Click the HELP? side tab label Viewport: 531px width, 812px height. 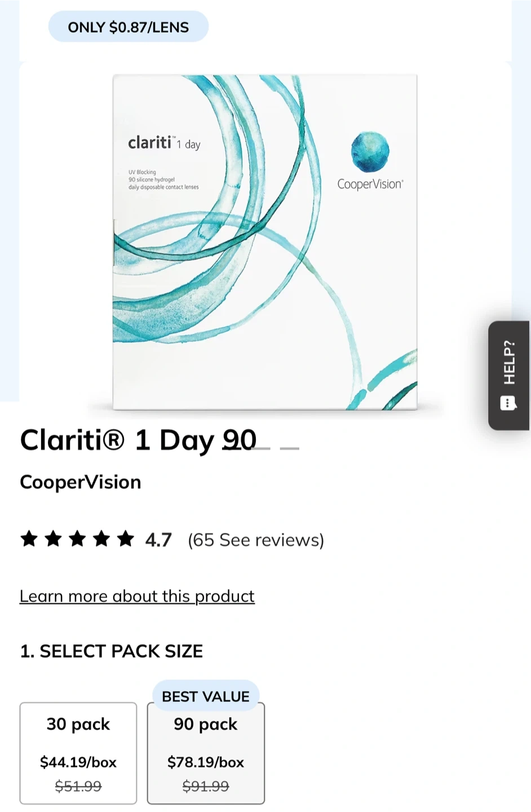point(509,362)
